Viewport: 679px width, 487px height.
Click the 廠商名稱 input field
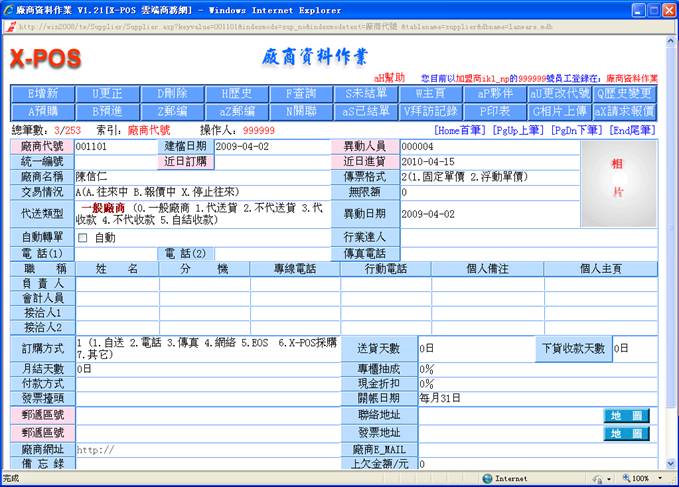pos(200,177)
